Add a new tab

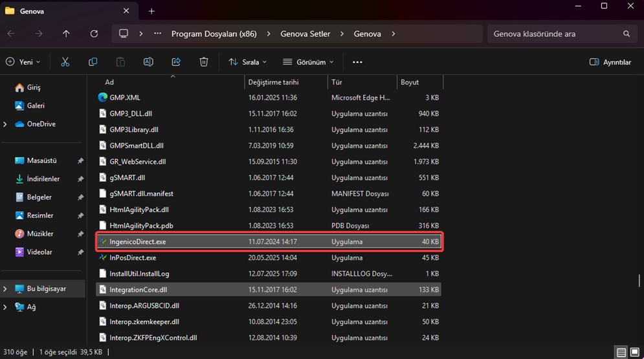pos(151,11)
